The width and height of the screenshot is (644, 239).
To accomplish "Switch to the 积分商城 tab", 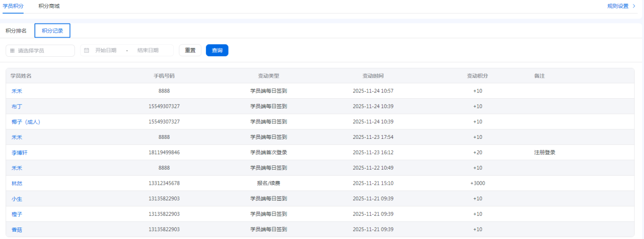I will 49,6.
